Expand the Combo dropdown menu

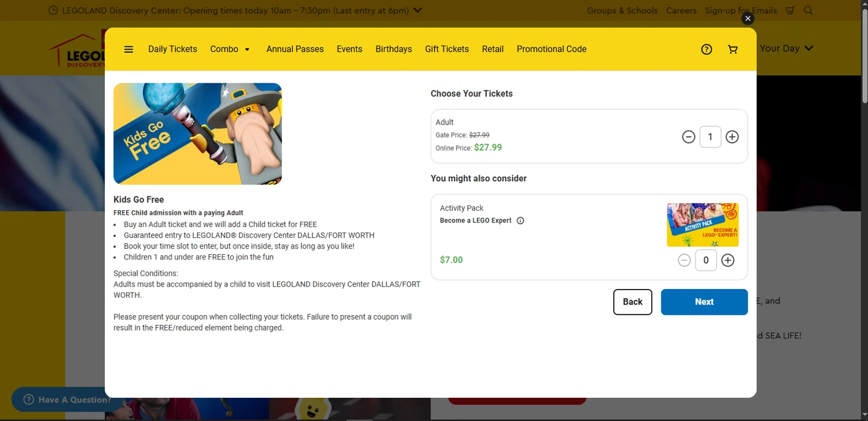(x=230, y=49)
